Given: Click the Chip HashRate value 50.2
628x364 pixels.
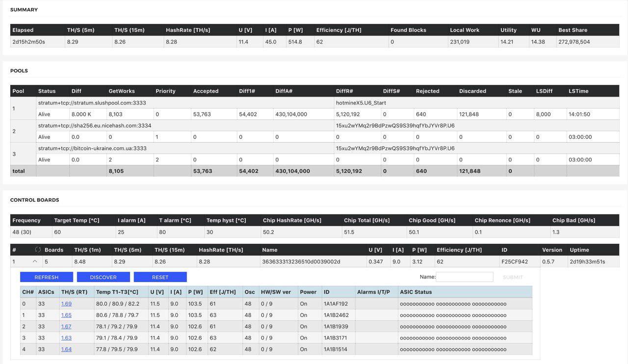Looking at the screenshot, I should click(x=268, y=232).
